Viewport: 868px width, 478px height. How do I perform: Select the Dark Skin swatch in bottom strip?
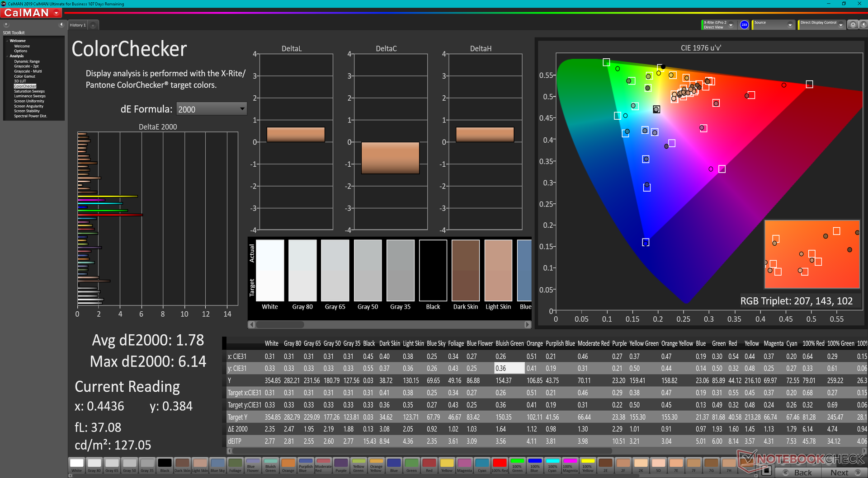point(182,465)
